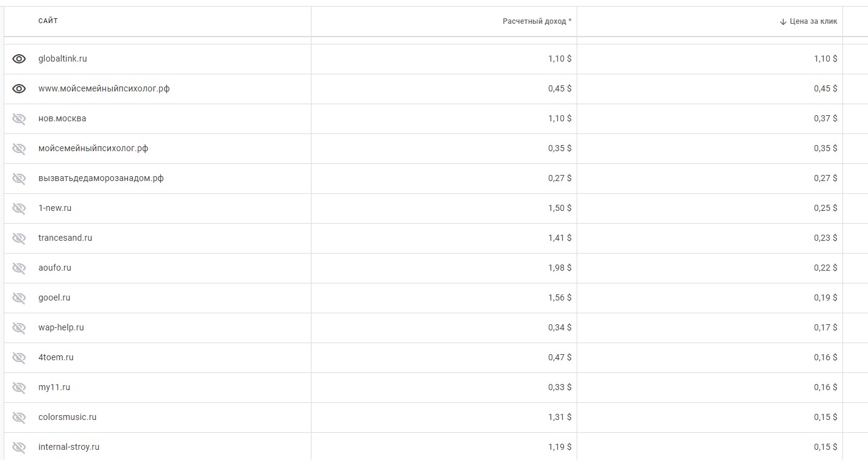Sort by Расчетный доход column header
The height and width of the screenshot is (473, 868).
click(537, 21)
